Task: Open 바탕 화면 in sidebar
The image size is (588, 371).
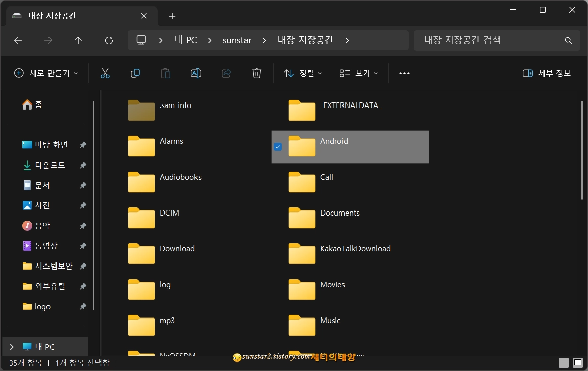Action: (45, 145)
